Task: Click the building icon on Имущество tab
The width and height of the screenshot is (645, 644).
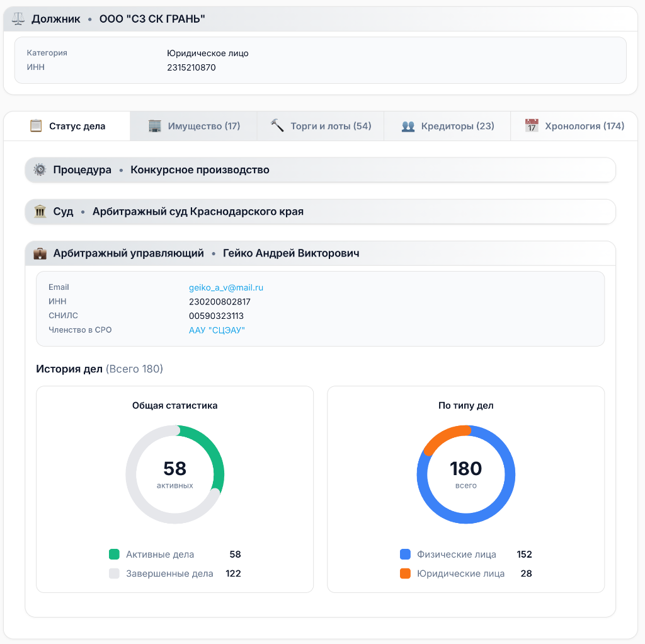Action: click(x=155, y=126)
